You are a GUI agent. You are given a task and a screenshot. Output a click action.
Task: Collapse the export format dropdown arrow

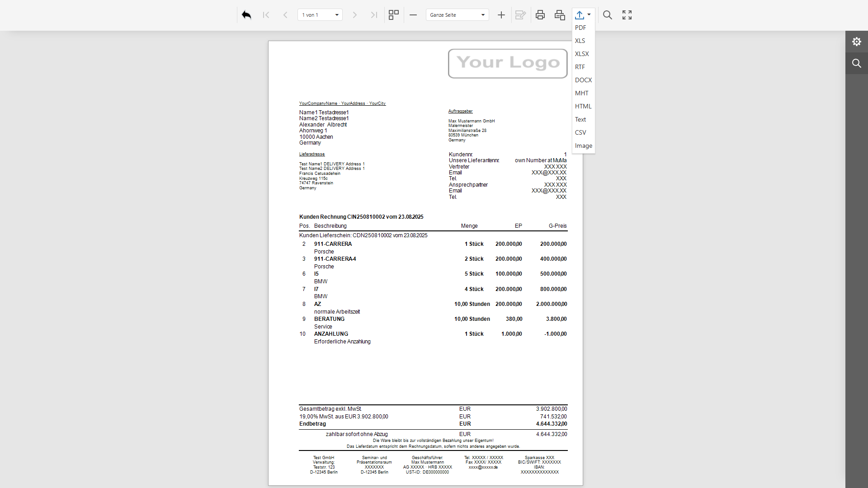pos(589,14)
